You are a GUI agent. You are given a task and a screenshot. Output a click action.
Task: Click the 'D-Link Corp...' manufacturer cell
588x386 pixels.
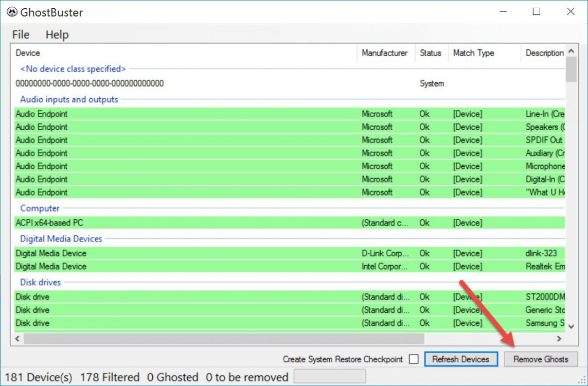[385, 253]
